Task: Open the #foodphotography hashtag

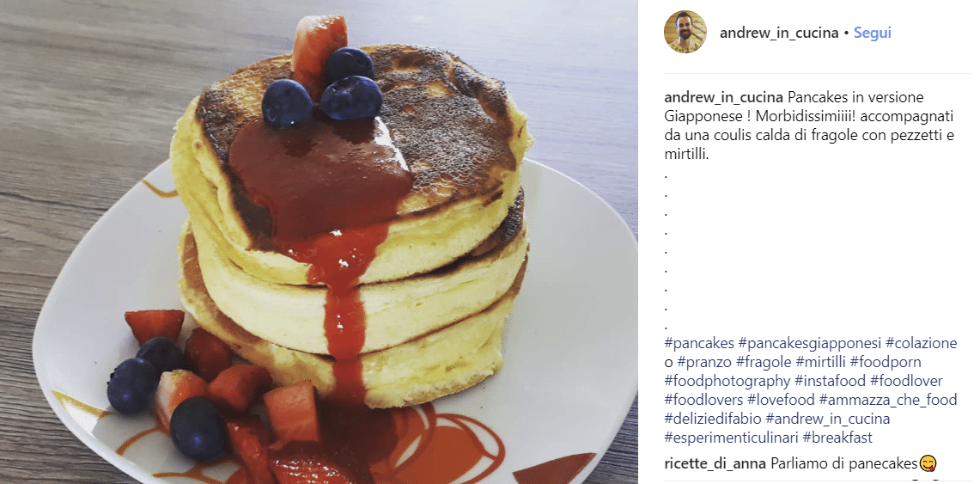Action: pos(727,381)
